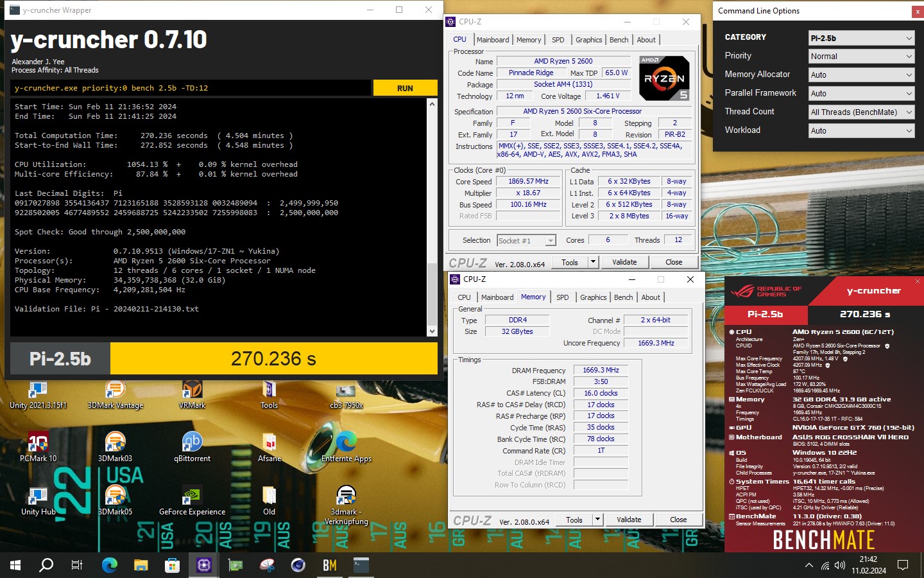Image resolution: width=924 pixels, height=578 pixels.
Task: Click Close in upper CPU-Z window
Action: 674,262
